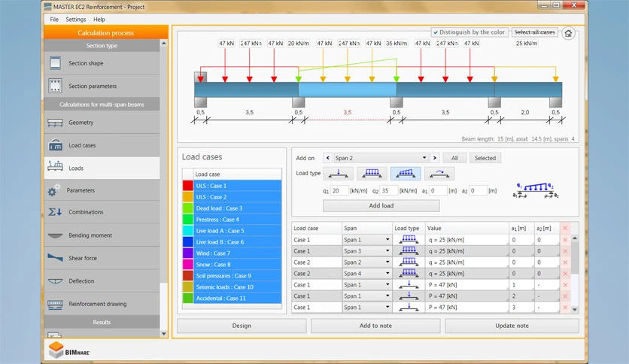Viewport: 629px width, 364px height.
Task: Click the Add to note button
Action: pyautogui.click(x=375, y=326)
